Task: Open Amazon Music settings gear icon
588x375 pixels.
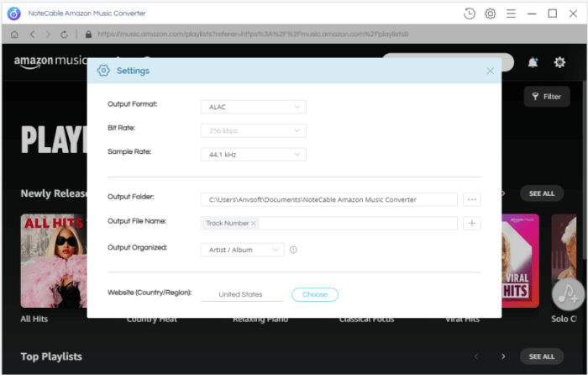Action: (x=559, y=62)
